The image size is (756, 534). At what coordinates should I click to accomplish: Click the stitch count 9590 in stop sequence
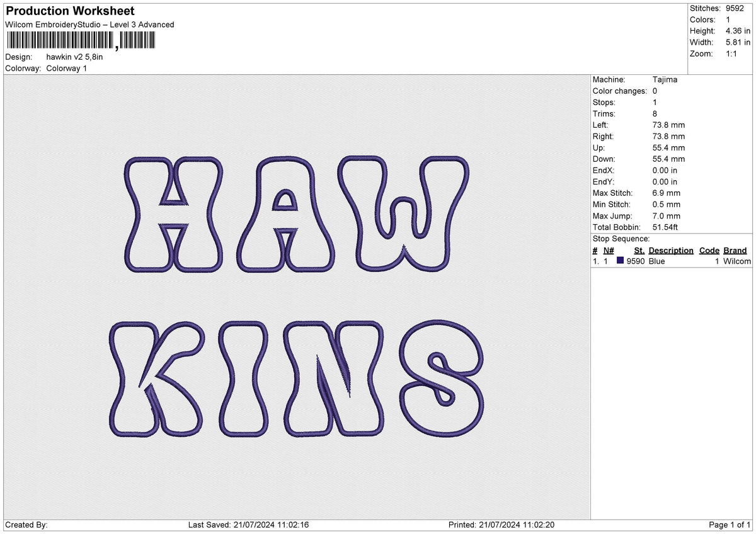point(635,261)
